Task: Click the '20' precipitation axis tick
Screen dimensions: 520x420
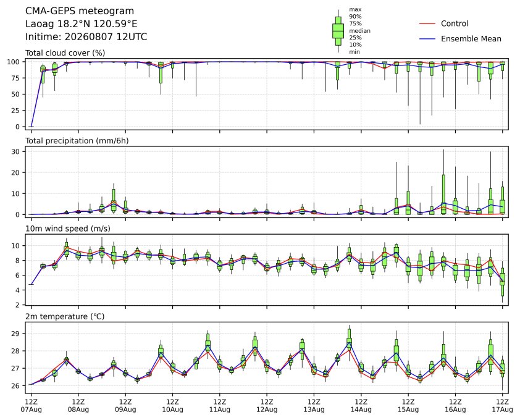Action: click(x=16, y=172)
